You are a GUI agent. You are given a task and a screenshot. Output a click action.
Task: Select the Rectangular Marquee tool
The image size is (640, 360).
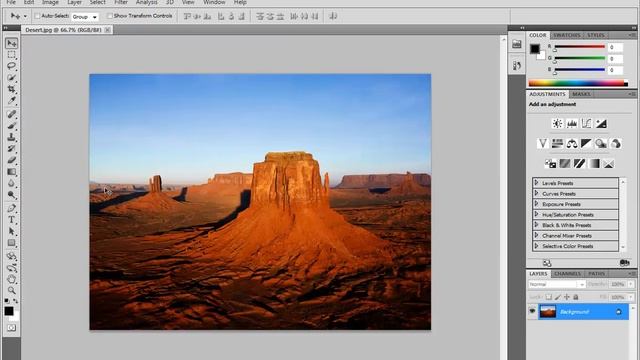click(11, 55)
